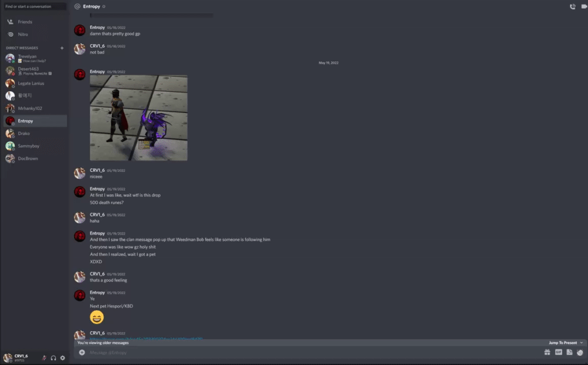Click own avatar in bottom user panel
The height and width of the screenshot is (365, 588).
(x=8, y=357)
